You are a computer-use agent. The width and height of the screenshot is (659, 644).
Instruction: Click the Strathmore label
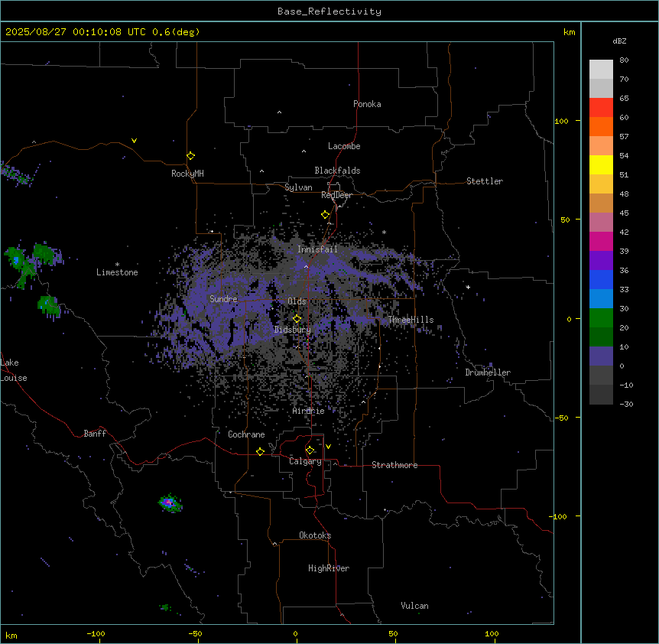(394, 465)
